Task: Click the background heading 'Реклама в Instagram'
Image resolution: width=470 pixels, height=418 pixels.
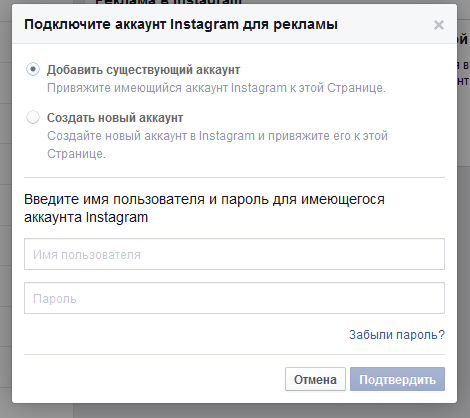Action: [168, 2]
